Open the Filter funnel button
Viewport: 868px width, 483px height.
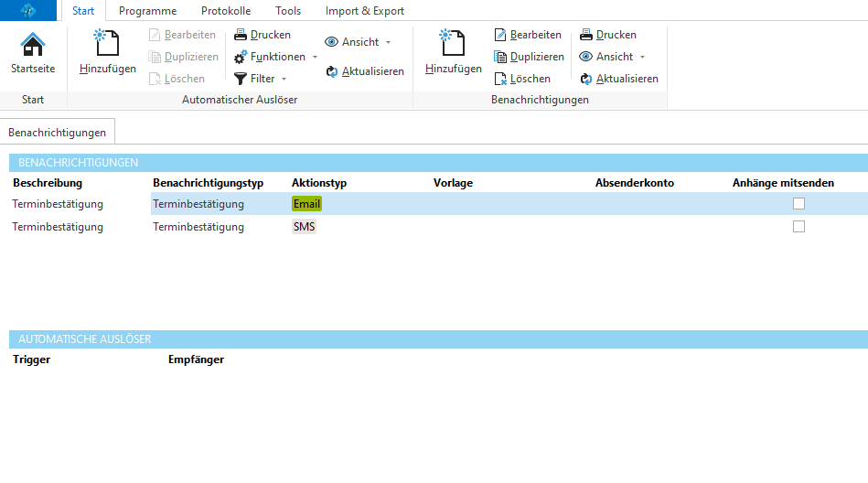coord(254,79)
